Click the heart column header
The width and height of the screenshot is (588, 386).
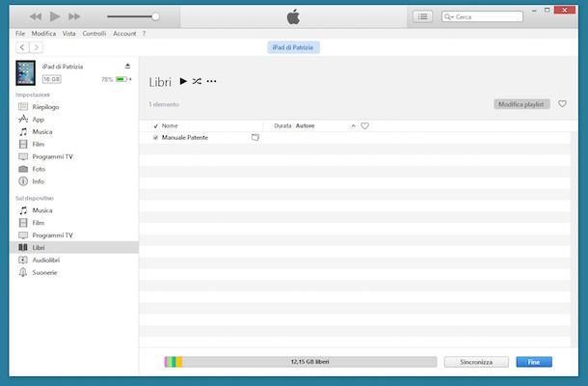click(365, 125)
